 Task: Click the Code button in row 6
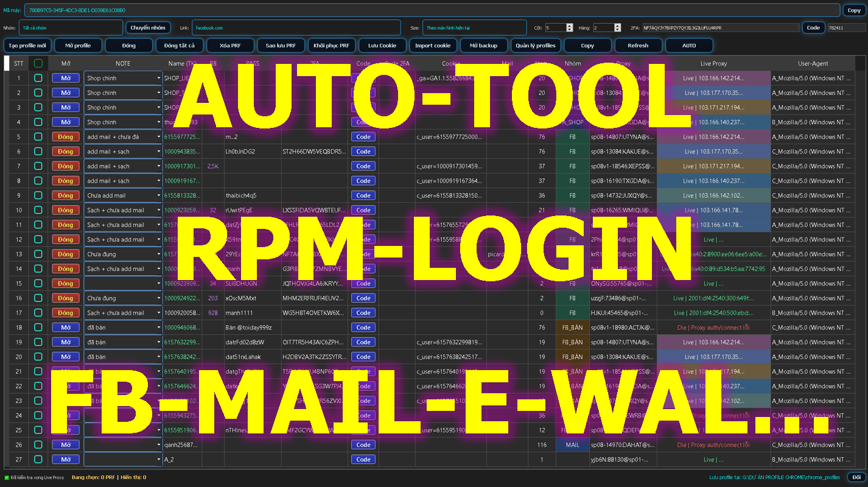point(363,151)
